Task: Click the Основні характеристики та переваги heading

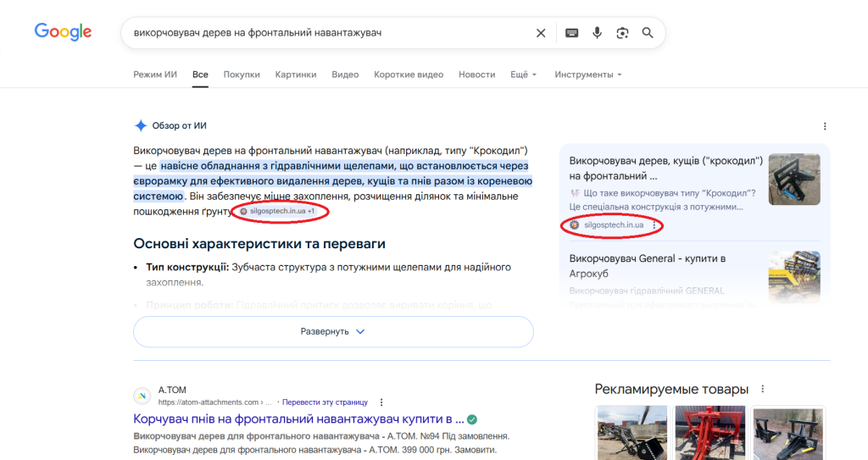Action: (259, 244)
